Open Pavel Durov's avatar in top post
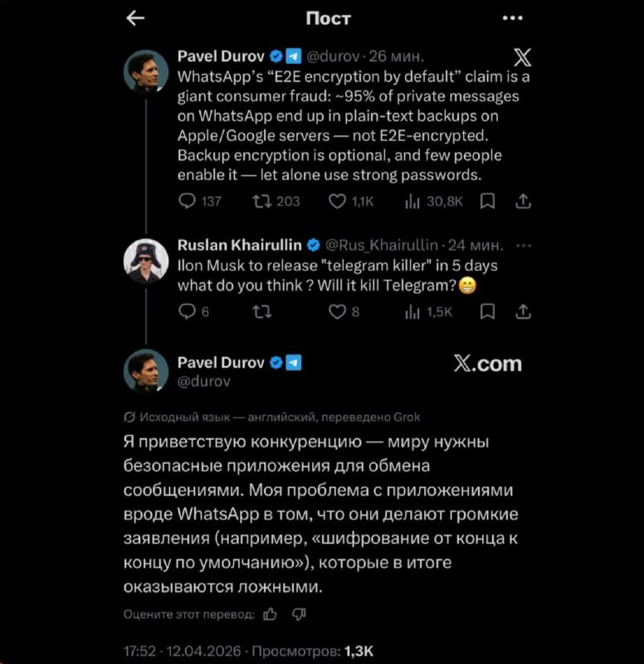 tap(146, 71)
